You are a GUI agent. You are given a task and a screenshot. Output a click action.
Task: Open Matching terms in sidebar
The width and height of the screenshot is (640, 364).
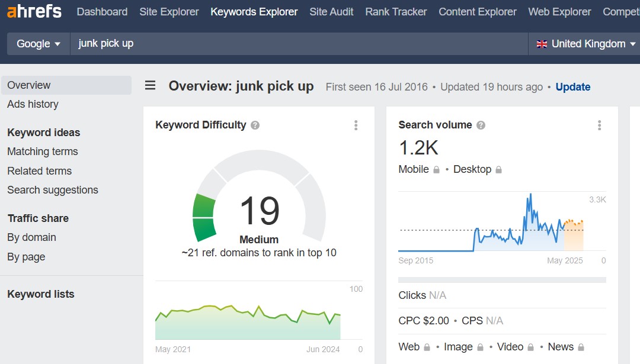(43, 152)
